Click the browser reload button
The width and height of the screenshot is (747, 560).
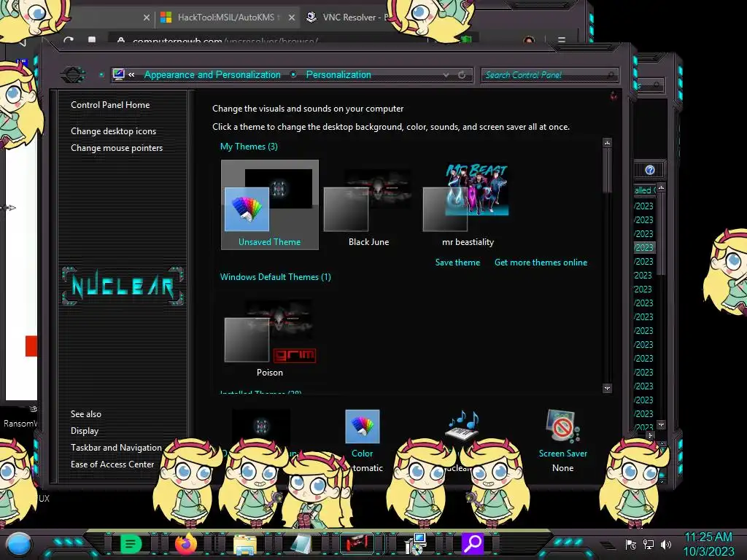(68, 41)
